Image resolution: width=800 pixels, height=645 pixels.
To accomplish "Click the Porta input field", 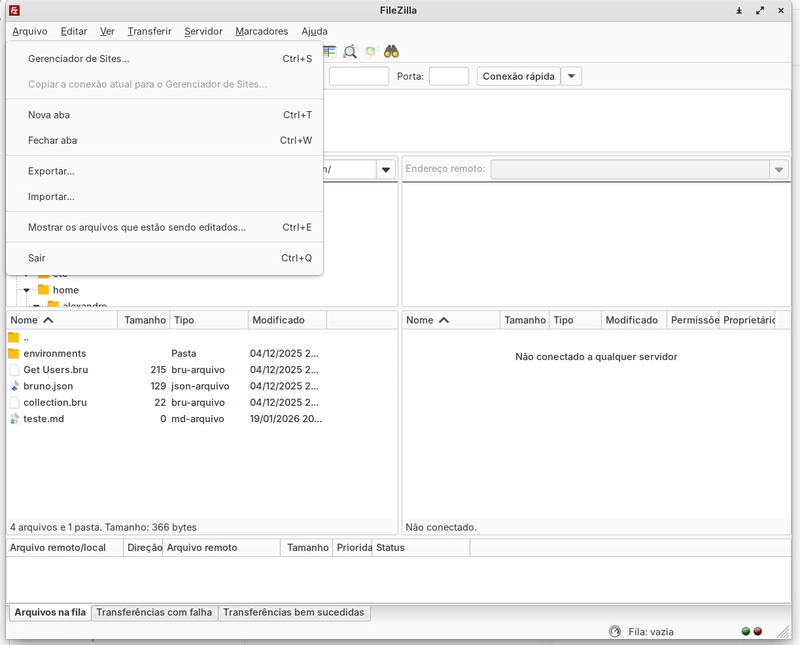I will click(449, 76).
